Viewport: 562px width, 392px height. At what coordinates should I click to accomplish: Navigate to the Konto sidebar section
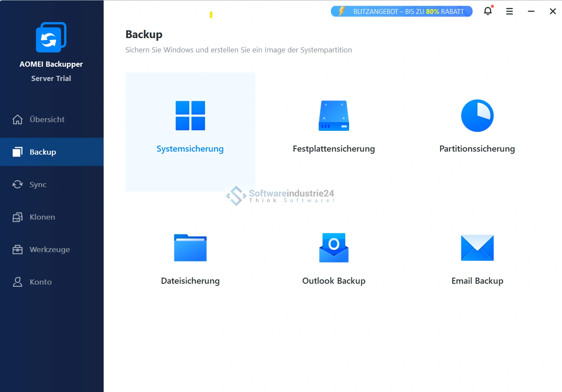[x=40, y=282]
